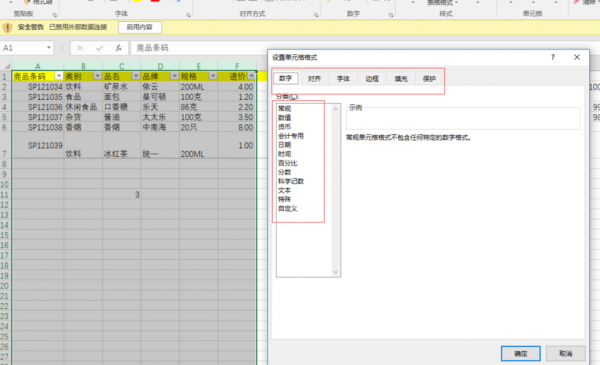
Task: Open the 商品条码 filter dropdown
Action: click(59, 76)
